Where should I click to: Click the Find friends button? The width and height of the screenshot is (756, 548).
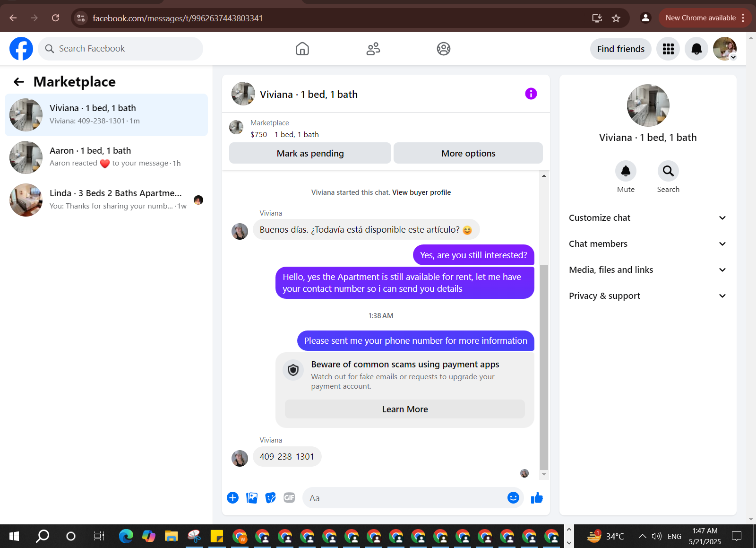click(x=621, y=49)
